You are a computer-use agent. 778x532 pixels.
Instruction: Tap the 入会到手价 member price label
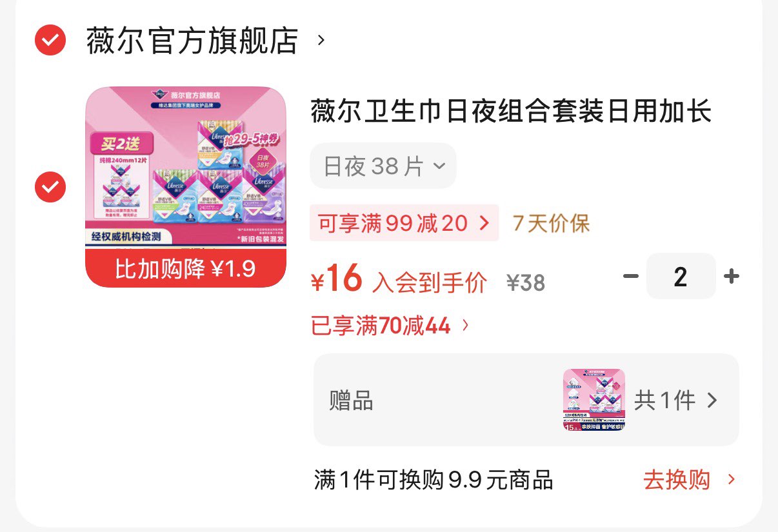(429, 282)
